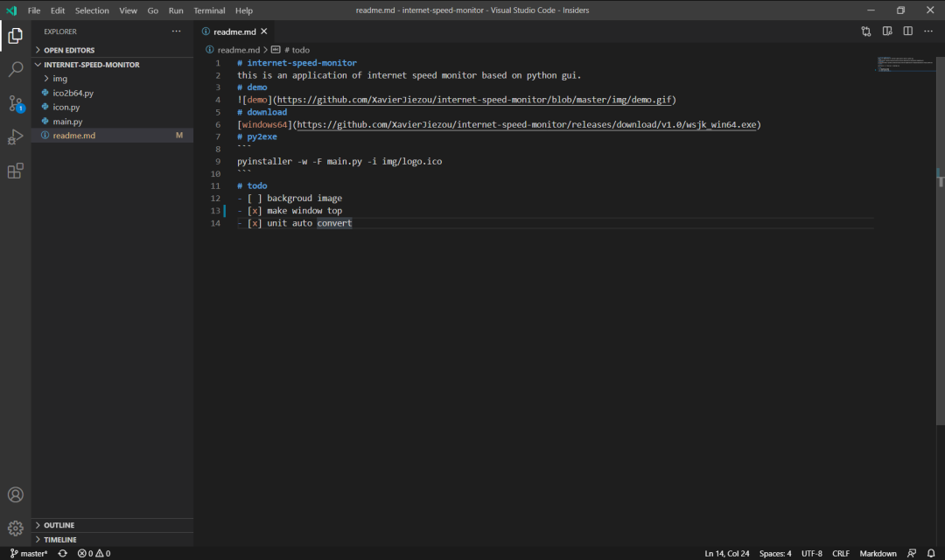Open problems errors and warnings indicator
This screenshot has height=560, width=945.
[94, 553]
